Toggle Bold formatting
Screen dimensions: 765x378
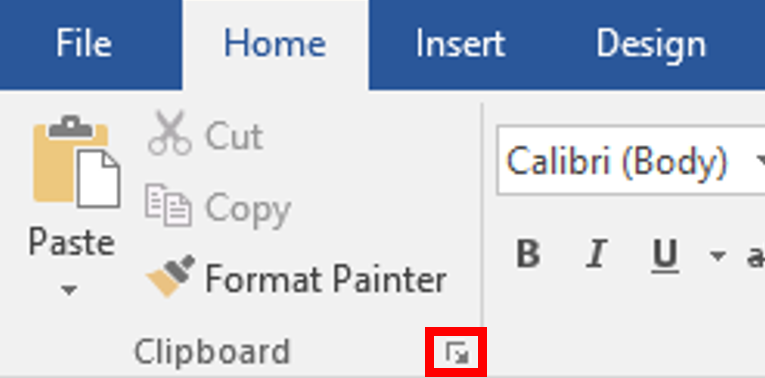(528, 254)
